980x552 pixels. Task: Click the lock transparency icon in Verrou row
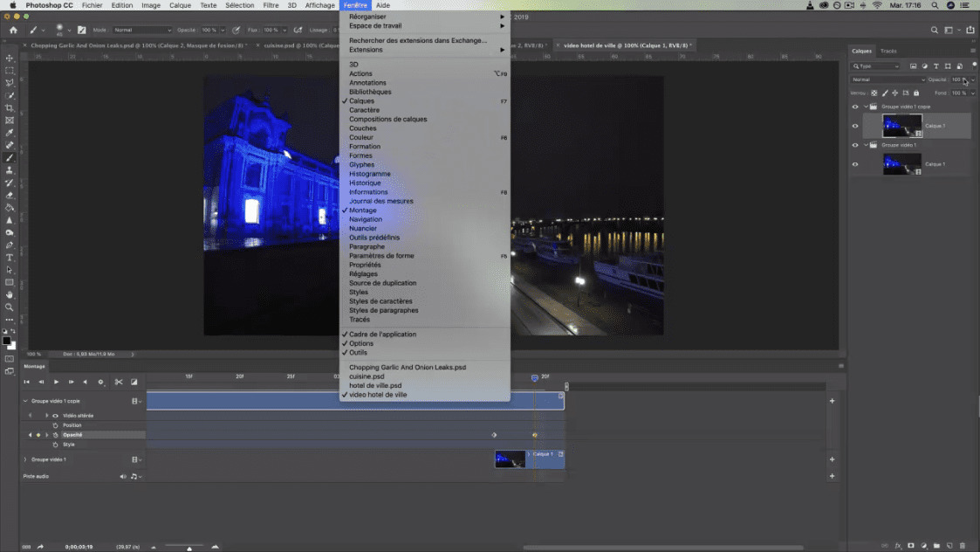click(x=874, y=93)
